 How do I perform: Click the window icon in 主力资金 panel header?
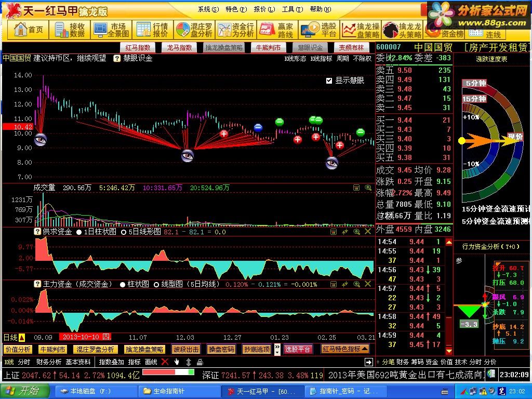point(334,284)
